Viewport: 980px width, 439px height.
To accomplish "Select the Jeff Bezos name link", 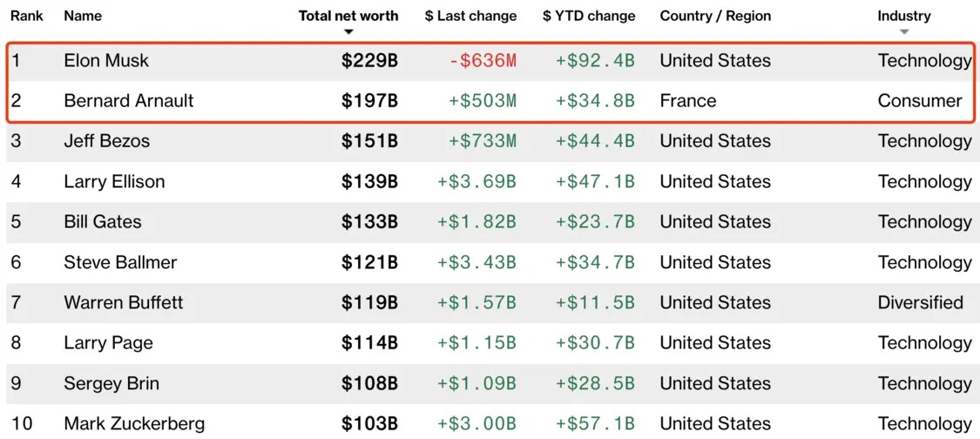I will pyautogui.click(x=106, y=141).
